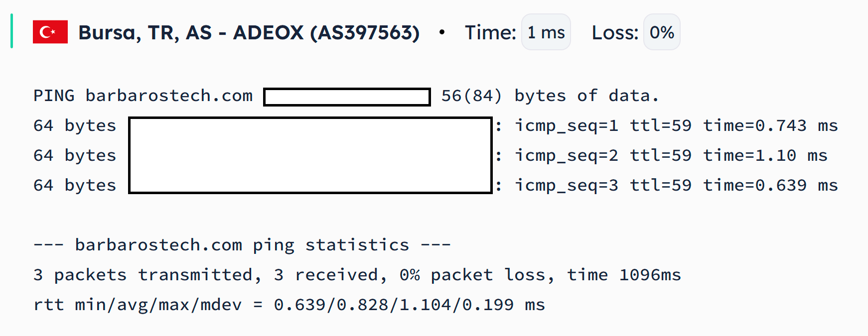The height and width of the screenshot is (336, 868).
Task: Click the rtt min/avg/max/mdev line
Action: point(289,305)
